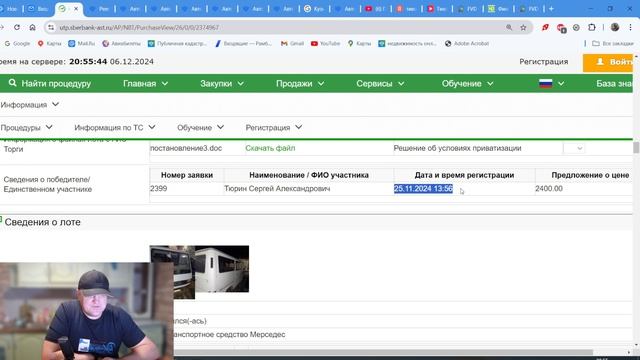Image resolution: width=640 pixels, height=360 pixels.
Task: Open the YouTube bookmark
Action: click(325, 43)
